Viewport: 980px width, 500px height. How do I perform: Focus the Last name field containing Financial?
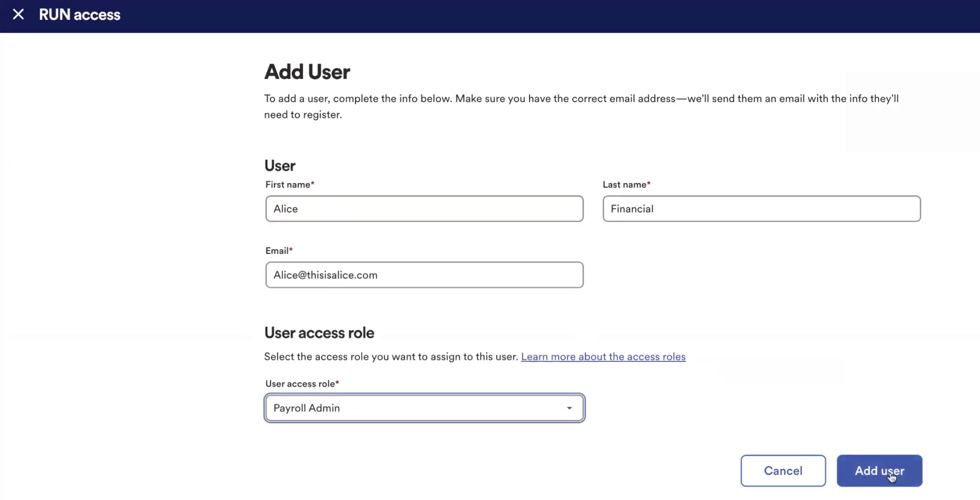coord(761,209)
